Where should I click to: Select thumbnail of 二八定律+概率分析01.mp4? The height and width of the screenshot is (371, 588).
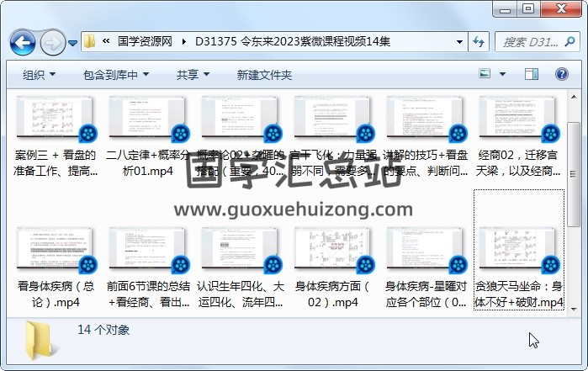point(147,118)
